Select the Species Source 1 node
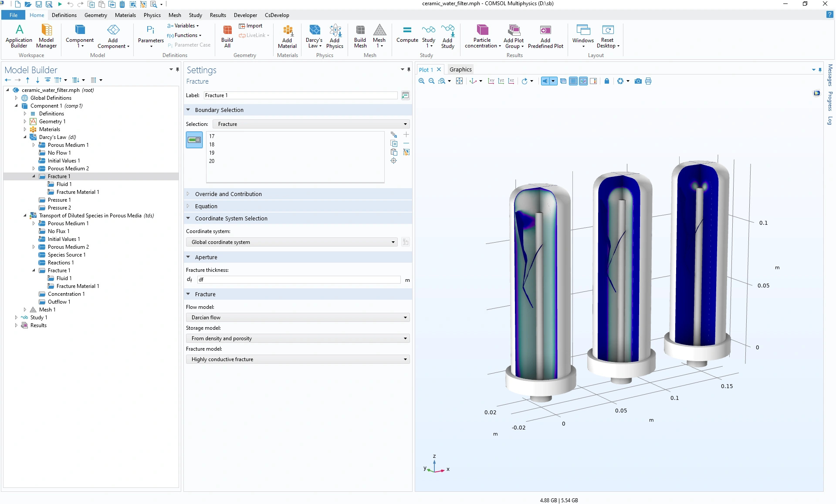 pos(67,255)
